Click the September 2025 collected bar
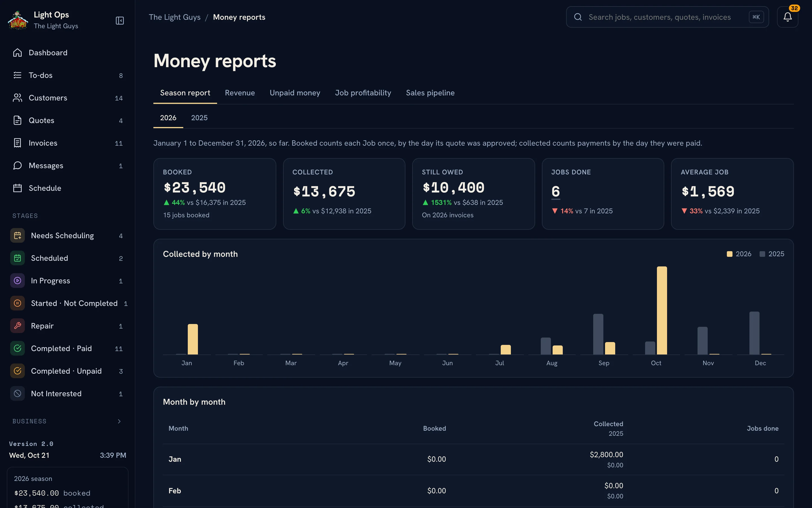 pyautogui.click(x=598, y=334)
